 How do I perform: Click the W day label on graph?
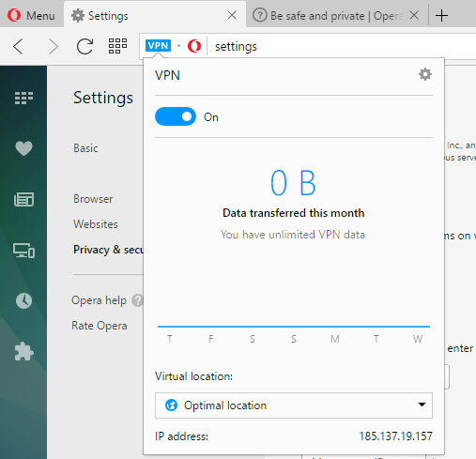pos(418,339)
